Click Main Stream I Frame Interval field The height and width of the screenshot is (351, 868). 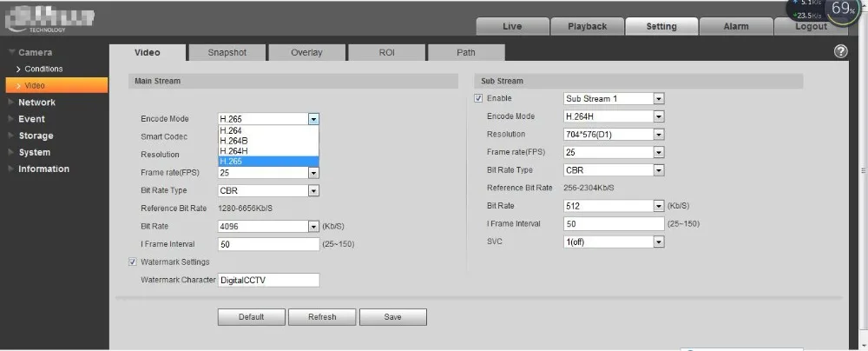268,244
